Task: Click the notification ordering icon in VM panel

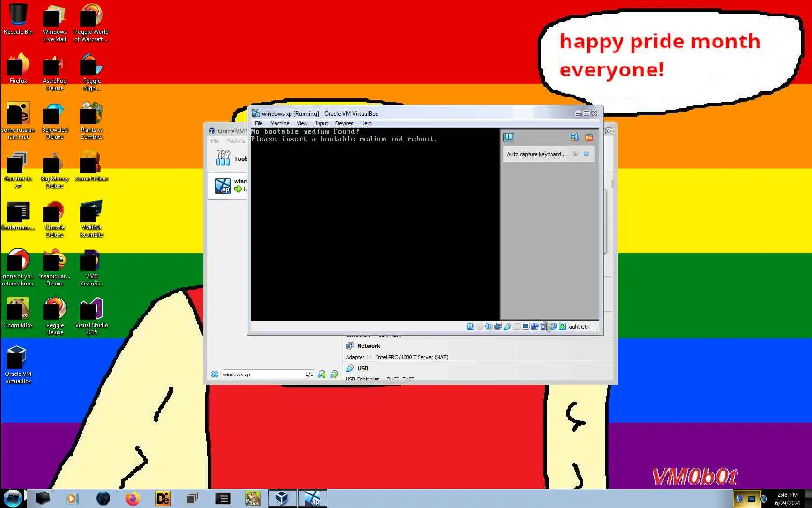Action: coord(574,137)
